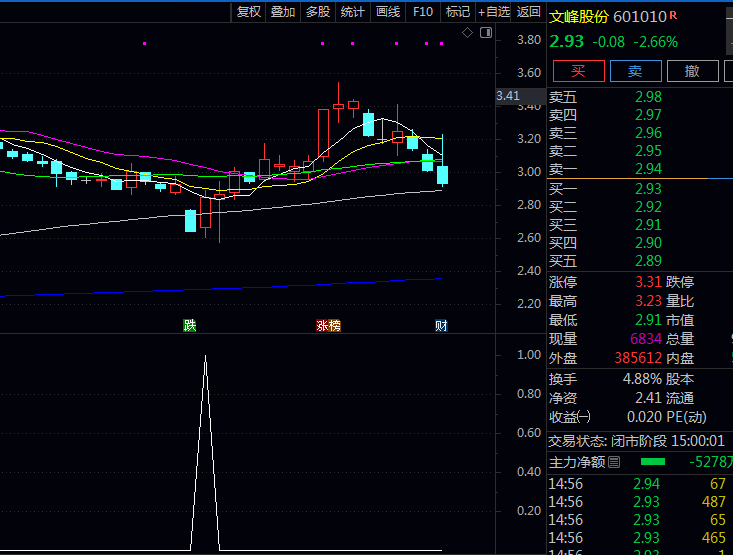The width and height of the screenshot is (733, 555).
Task: Open the 复权 toolbar option
Action: [x=249, y=12]
